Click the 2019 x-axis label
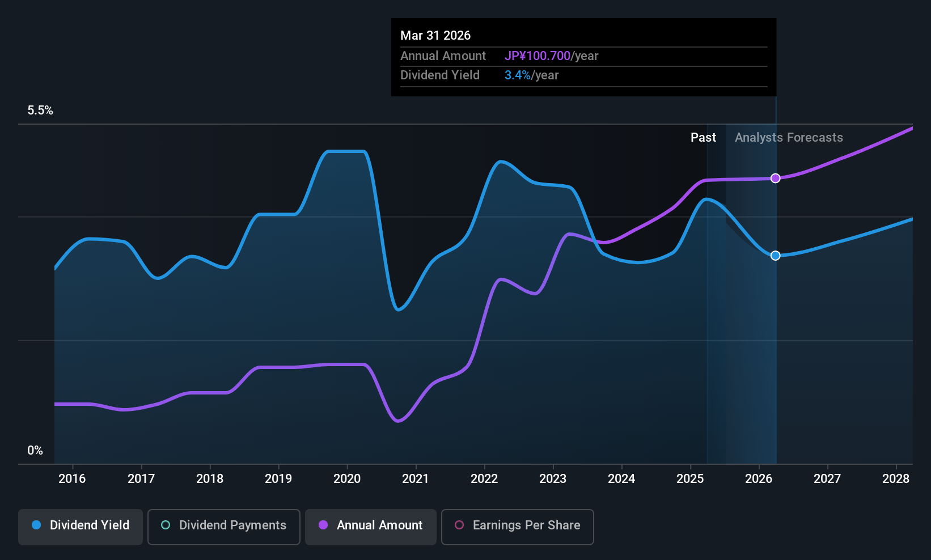This screenshot has width=931, height=560. click(x=278, y=479)
